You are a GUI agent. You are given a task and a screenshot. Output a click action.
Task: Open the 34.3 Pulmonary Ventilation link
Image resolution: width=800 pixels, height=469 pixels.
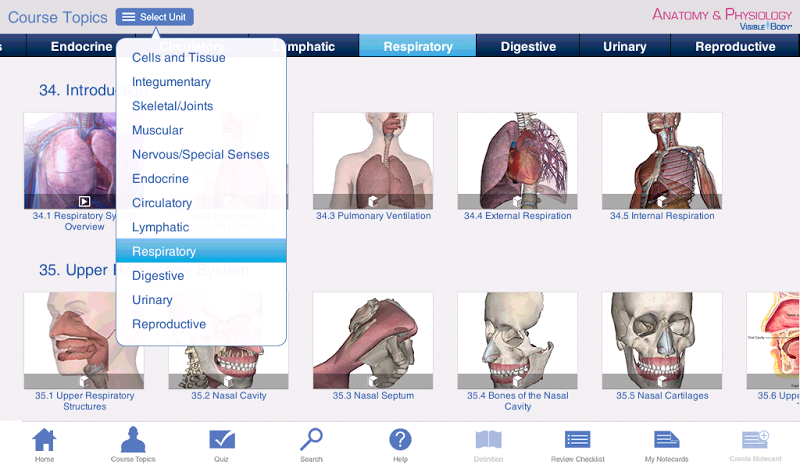[373, 216]
